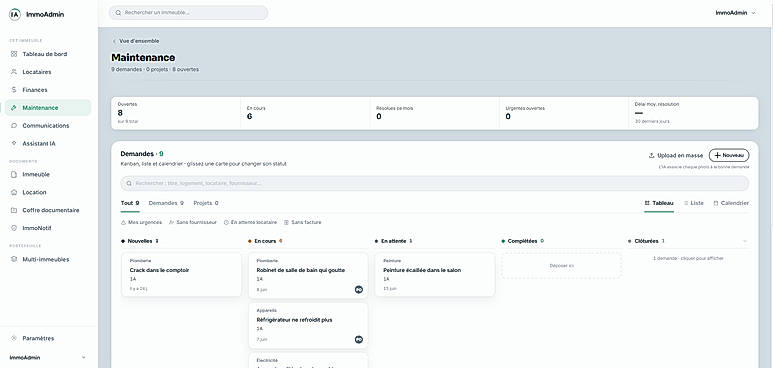Click '1 demande · cliquer pour afficher'
Screen dimensions: 773x368
pyautogui.click(x=688, y=258)
